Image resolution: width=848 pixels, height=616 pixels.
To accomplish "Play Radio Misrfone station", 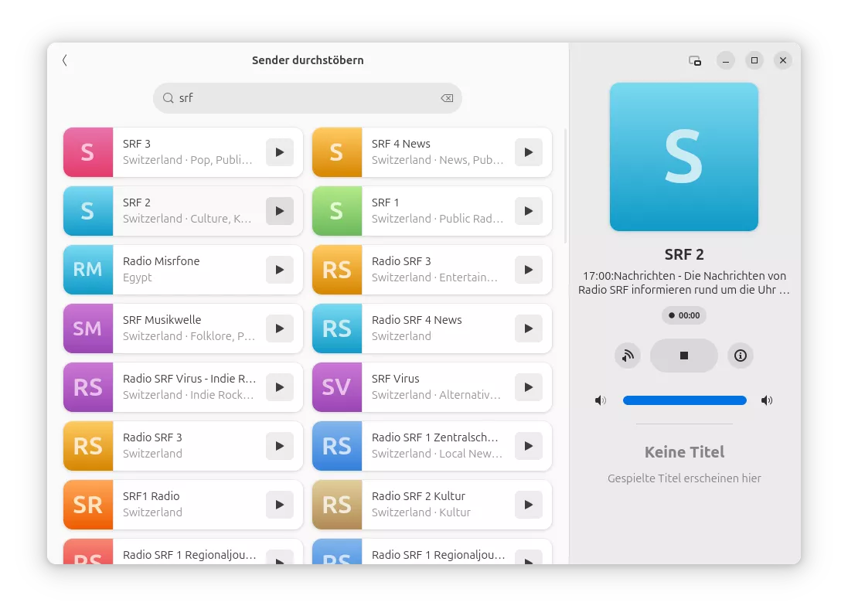I will point(279,270).
